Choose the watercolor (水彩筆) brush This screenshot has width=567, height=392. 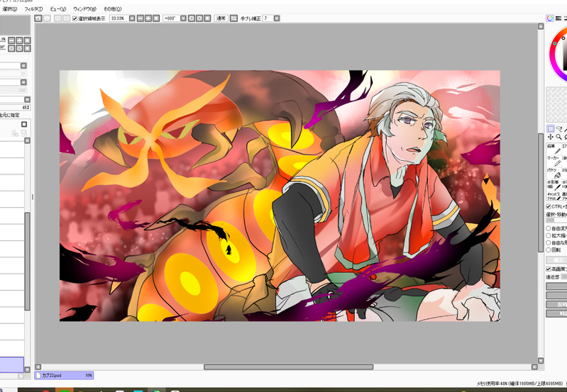(x=554, y=185)
